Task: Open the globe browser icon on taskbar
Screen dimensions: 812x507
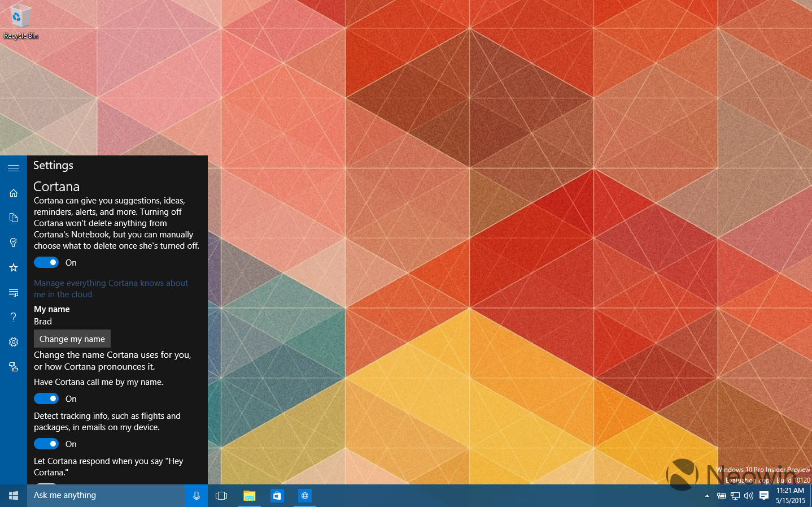Action: coord(304,496)
